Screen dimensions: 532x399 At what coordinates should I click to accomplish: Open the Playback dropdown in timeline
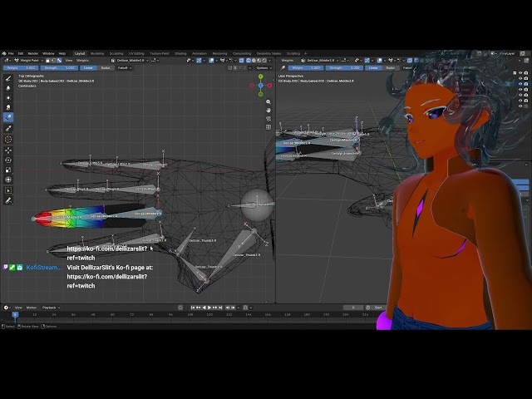coord(51,308)
